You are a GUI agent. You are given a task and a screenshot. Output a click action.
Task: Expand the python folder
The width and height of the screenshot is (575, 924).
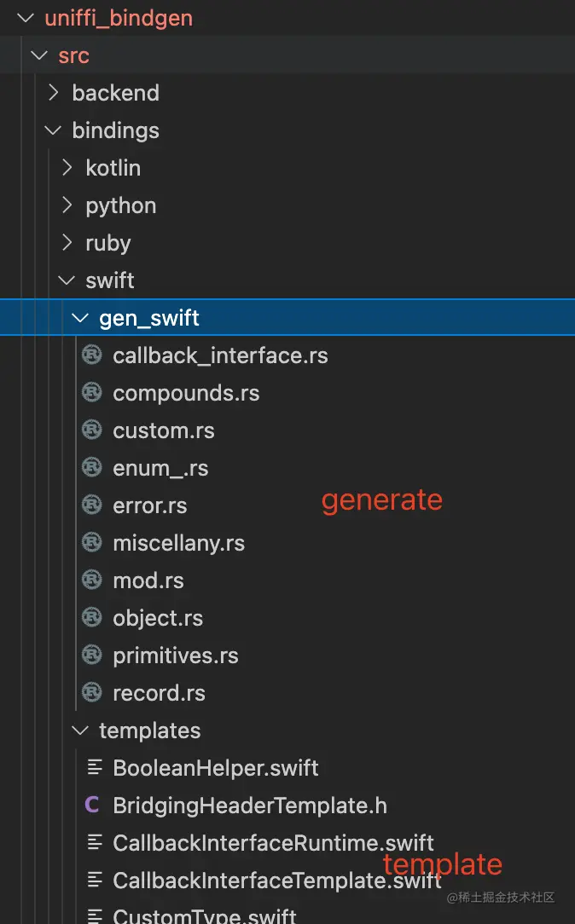pyautogui.click(x=67, y=205)
